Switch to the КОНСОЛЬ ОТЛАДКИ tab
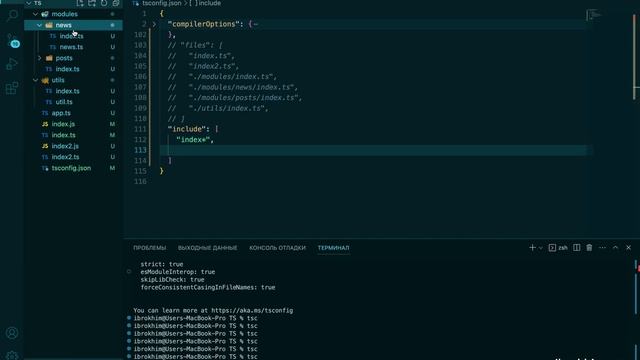This screenshot has height=360, width=640. pos(277,248)
